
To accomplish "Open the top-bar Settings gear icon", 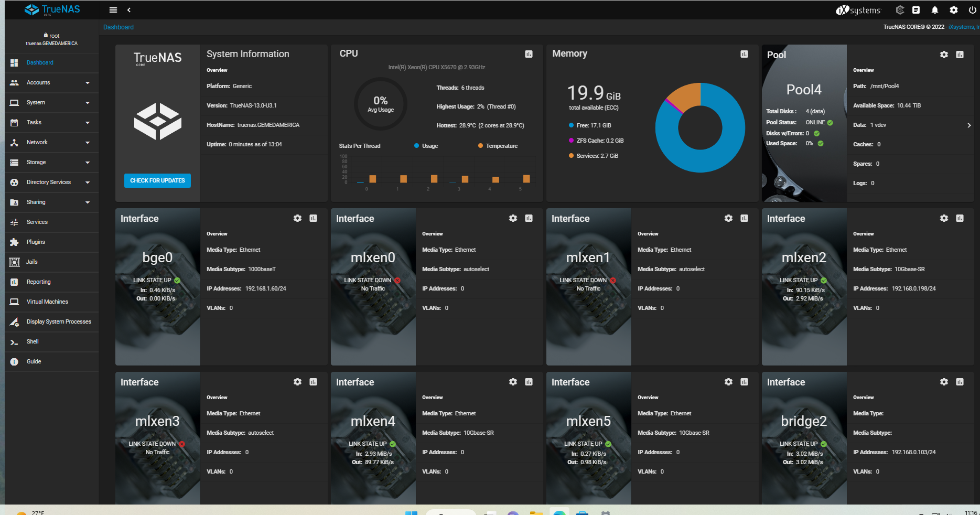I will pyautogui.click(x=954, y=10).
